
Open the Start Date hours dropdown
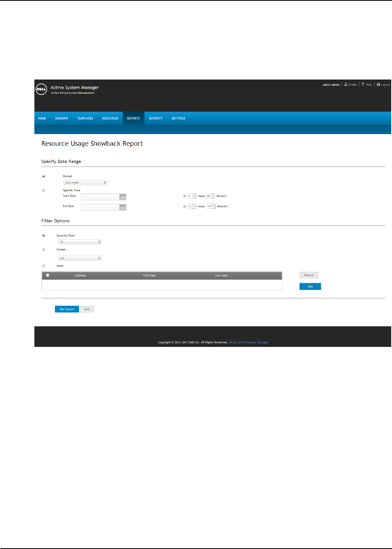192,196
